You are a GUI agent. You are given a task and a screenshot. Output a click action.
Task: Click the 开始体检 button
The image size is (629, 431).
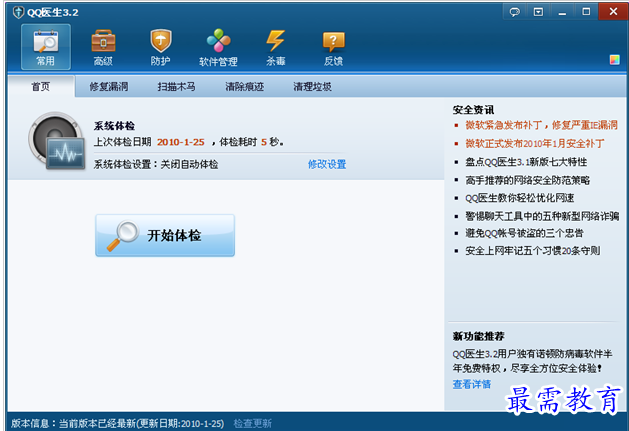(x=165, y=235)
